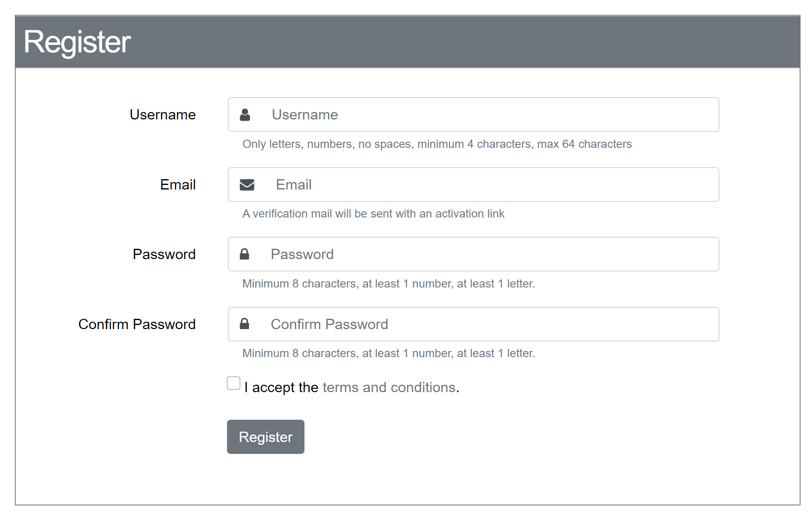Click the username rules hint text
Image resolution: width=812 pixels, height=512 pixels.
[x=437, y=144]
